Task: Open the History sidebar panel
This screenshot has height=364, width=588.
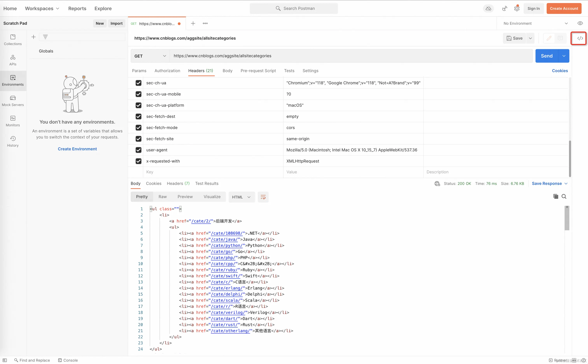Action: coord(13,141)
